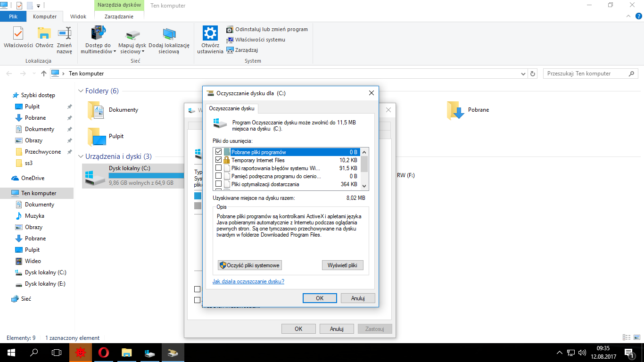Switch to large icons view in status bar
Screen dimensions: 644x362
point(636,337)
